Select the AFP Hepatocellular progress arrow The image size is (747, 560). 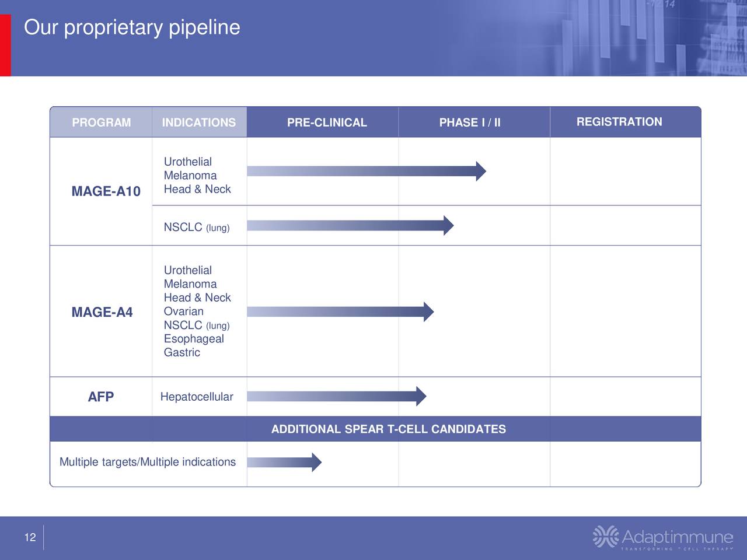point(337,396)
